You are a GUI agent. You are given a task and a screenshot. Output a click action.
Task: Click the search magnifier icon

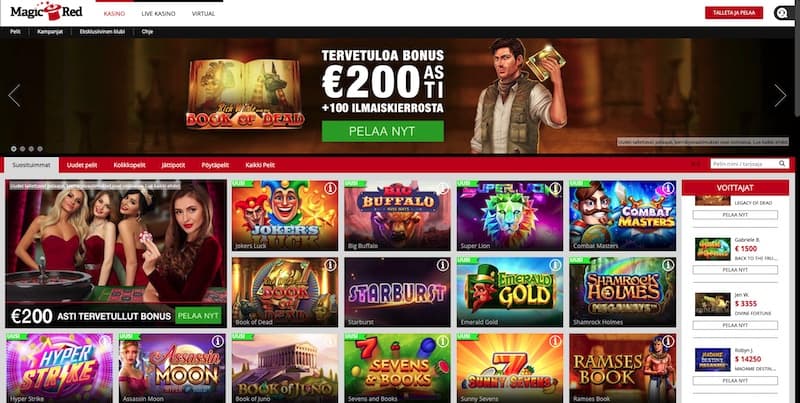pos(782,164)
